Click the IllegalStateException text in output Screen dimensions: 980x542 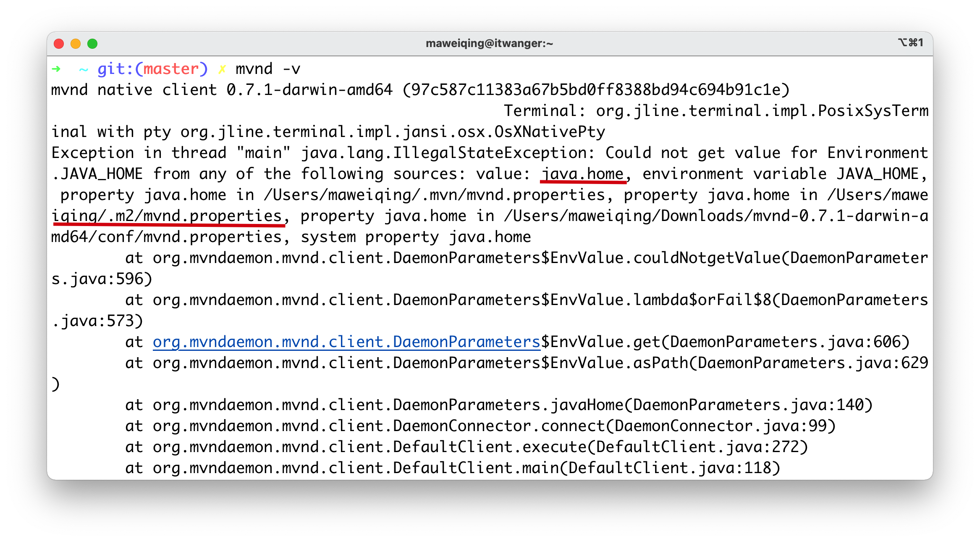click(489, 153)
